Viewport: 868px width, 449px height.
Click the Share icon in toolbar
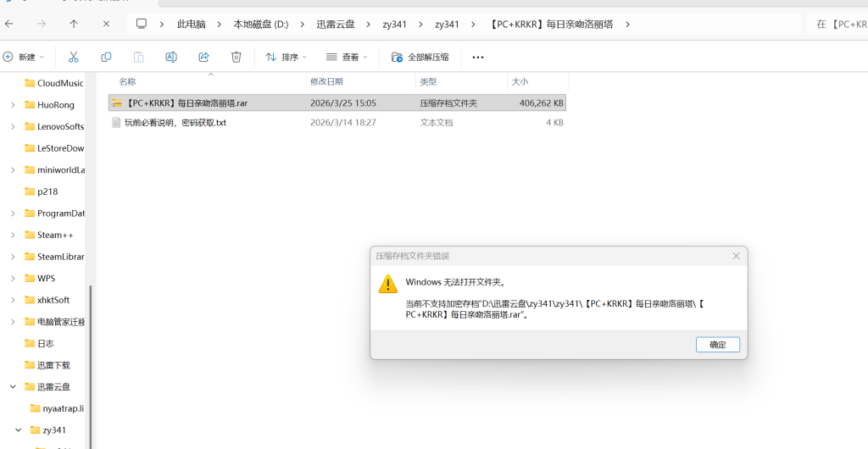pyautogui.click(x=203, y=57)
